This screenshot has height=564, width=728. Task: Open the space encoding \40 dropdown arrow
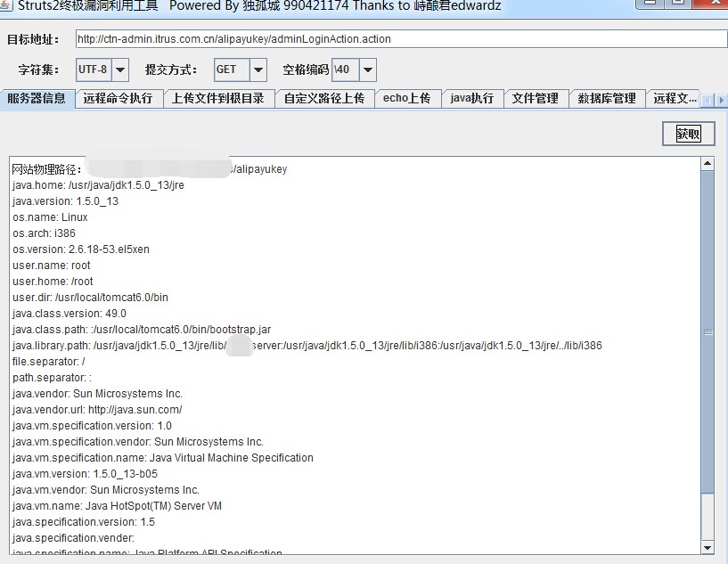pyautogui.click(x=368, y=69)
